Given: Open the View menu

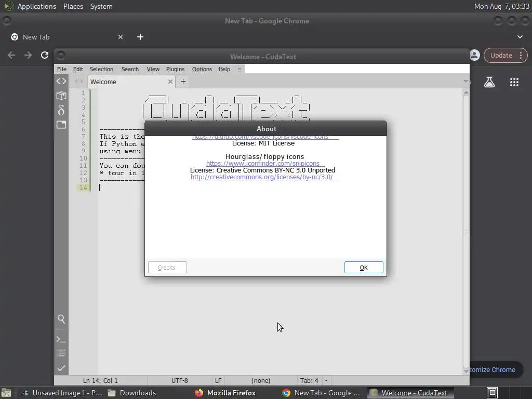Looking at the screenshot, I should (153, 69).
